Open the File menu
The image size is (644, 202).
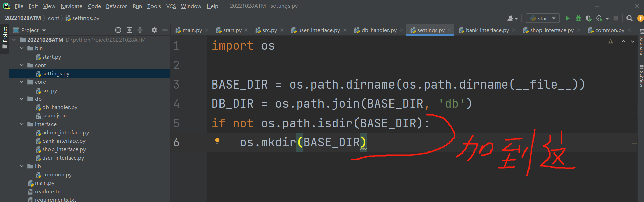pos(19,6)
